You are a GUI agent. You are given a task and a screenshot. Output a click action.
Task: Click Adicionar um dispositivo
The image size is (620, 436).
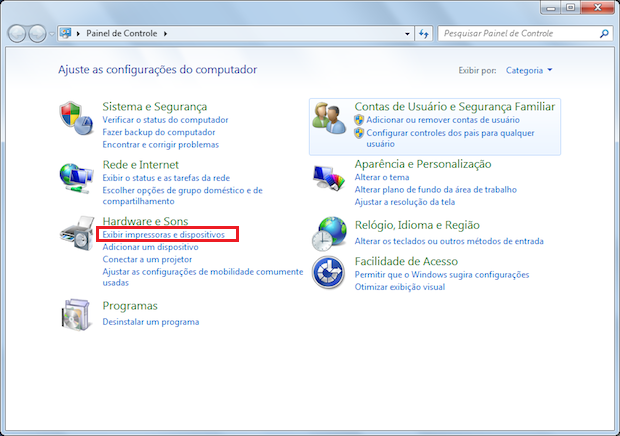[150, 247]
